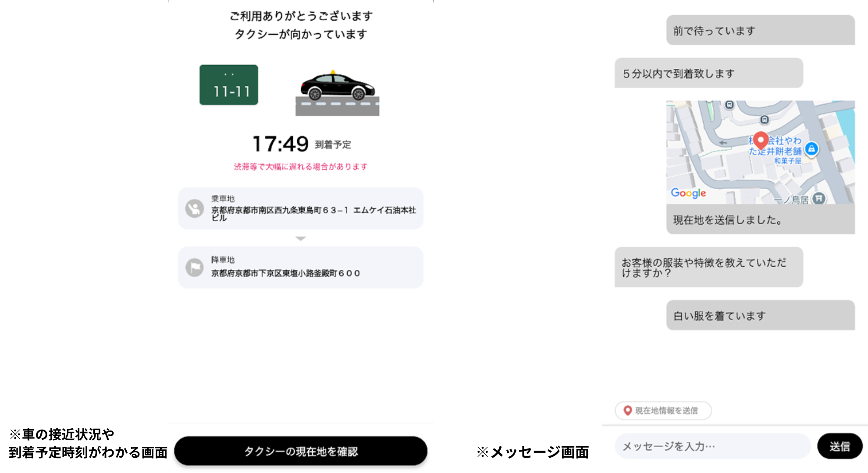Screen dimensions: 868x473
Task: Select the 5分以内で到着致します message bubble
Action: (x=708, y=73)
